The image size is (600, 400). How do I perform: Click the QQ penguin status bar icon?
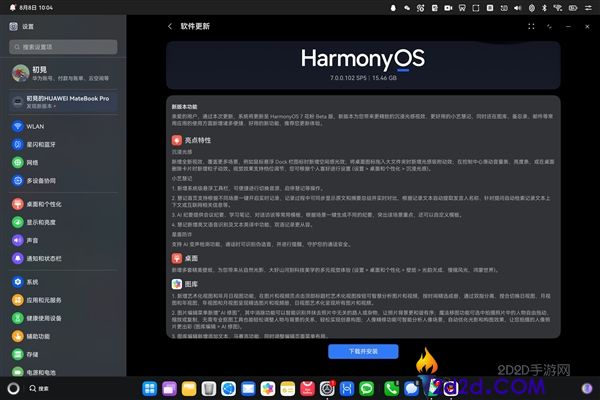point(393,8)
